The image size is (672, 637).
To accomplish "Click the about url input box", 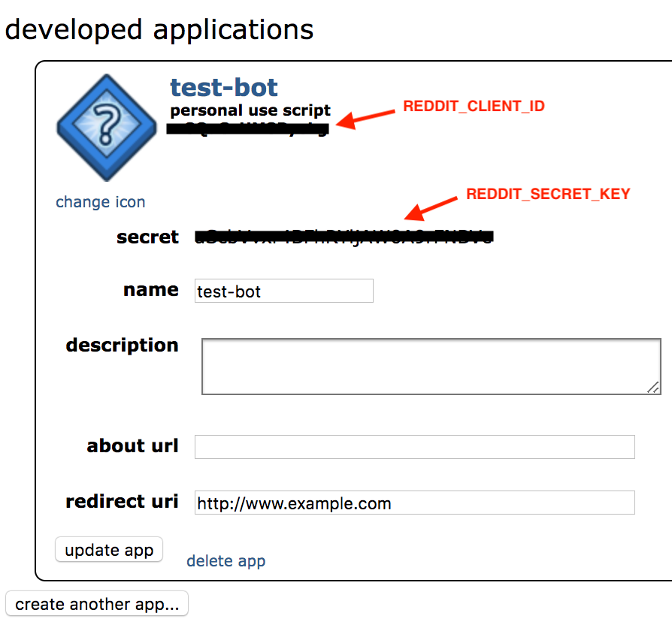I will 414,447.
